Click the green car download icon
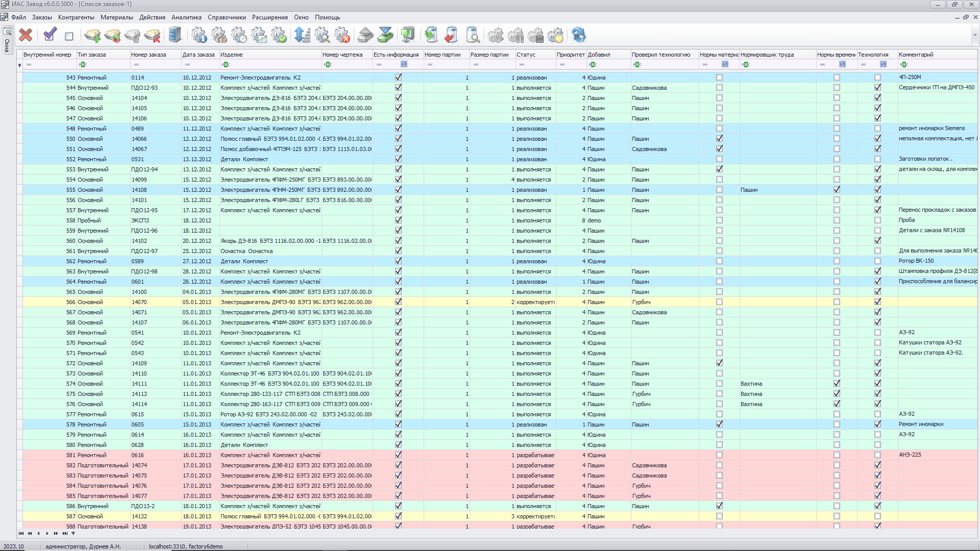 (385, 35)
